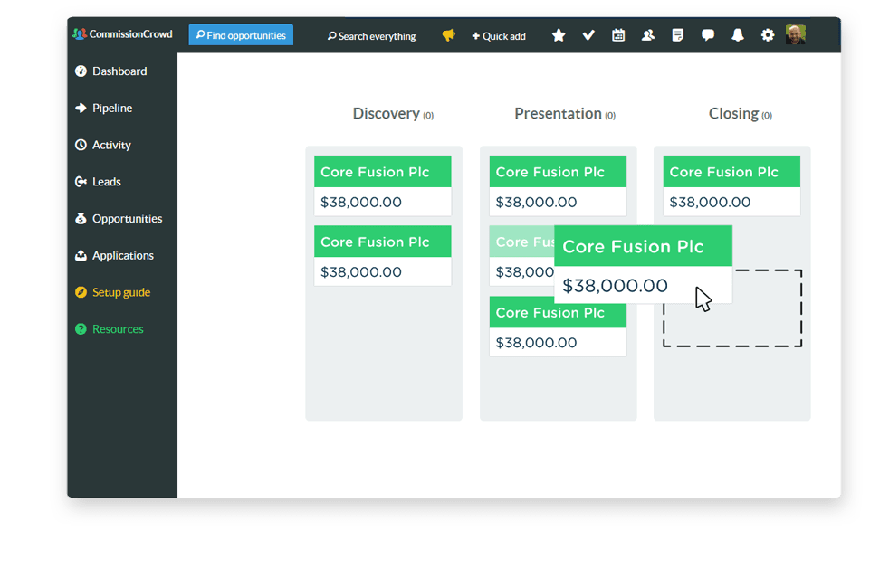Click $38,000.00 on bottom Presentation card
Image resolution: width=889 pixels, height=588 pixels.
pyautogui.click(x=536, y=343)
